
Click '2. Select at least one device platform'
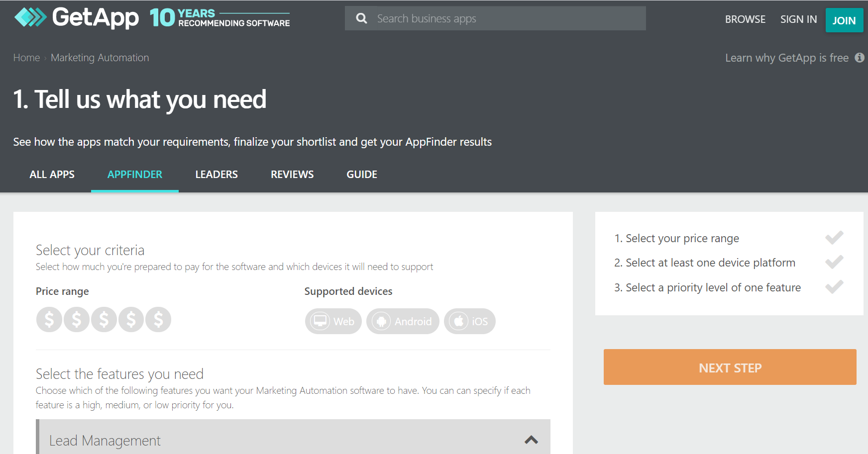(705, 263)
